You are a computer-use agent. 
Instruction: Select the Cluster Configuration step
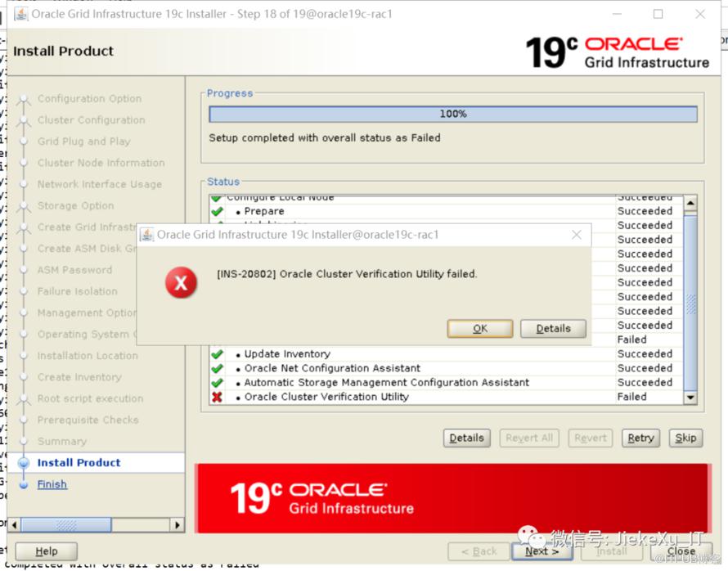(x=91, y=120)
